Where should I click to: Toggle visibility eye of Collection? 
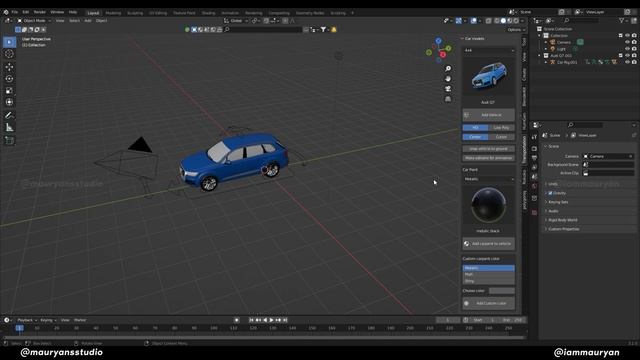coord(627,36)
